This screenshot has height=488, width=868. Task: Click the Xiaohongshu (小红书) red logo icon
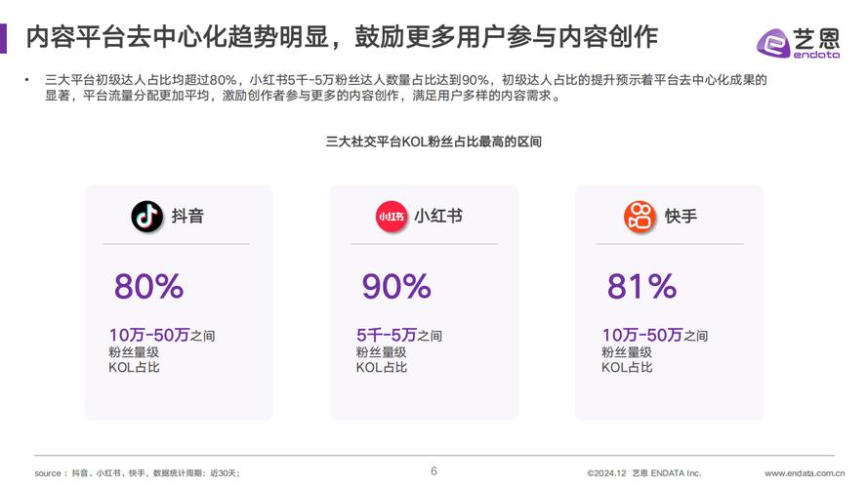coord(392,217)
